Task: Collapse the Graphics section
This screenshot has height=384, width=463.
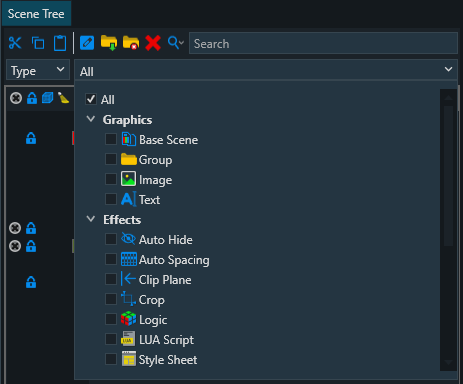Action: coord(91,119)
